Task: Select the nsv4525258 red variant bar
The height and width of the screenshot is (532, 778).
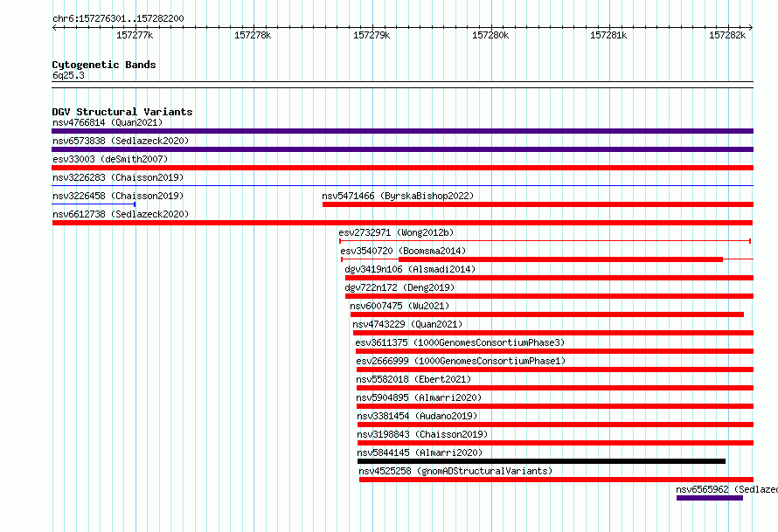Action: click(556, 480)
